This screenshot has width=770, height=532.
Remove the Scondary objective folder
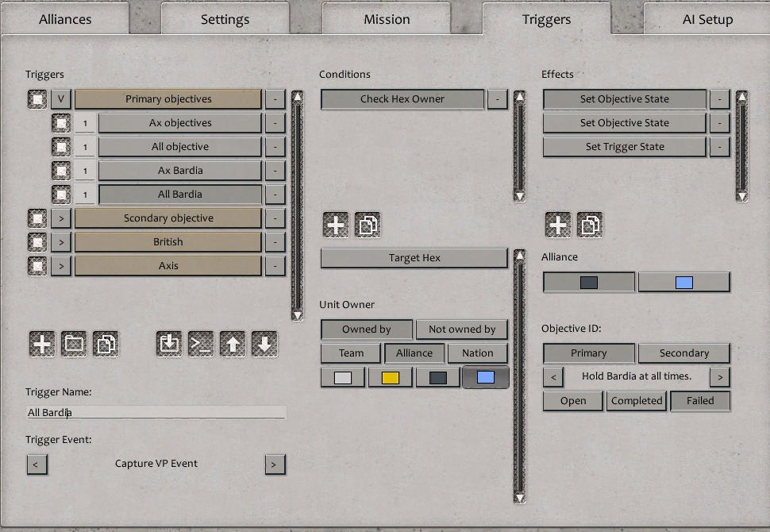coord(275,218)
